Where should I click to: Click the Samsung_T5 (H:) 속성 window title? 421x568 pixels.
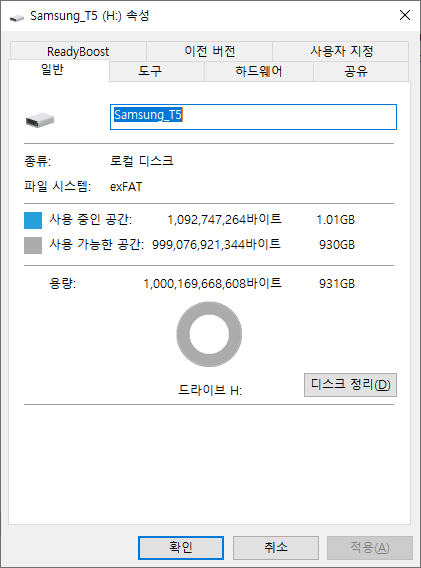[x=89, y=16]
